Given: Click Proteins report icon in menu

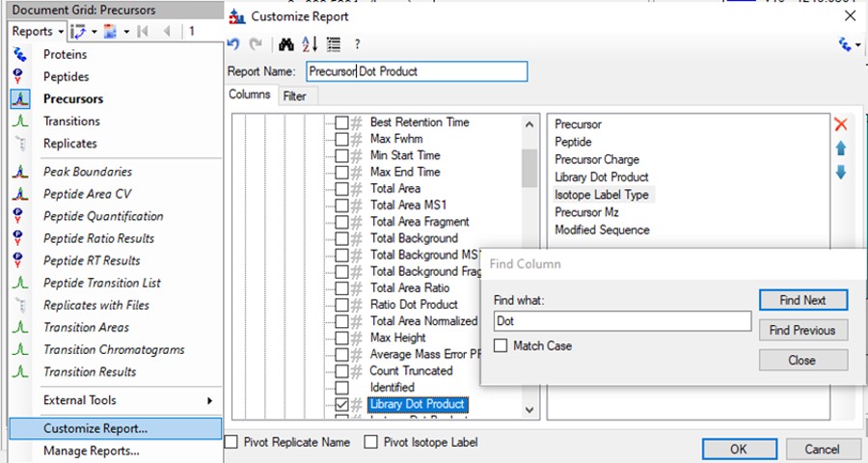Looking at the screenshot, I should click(x=20, y=54).
